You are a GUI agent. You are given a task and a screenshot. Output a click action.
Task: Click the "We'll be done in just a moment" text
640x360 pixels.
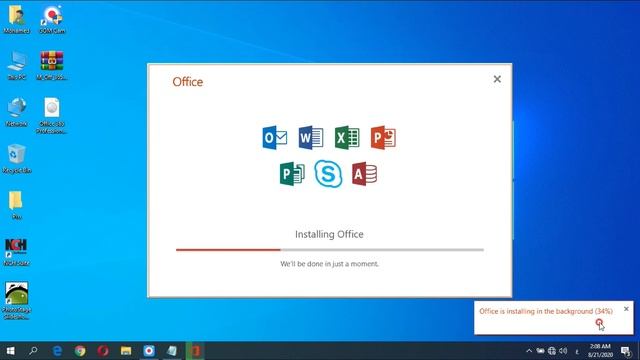329,264
